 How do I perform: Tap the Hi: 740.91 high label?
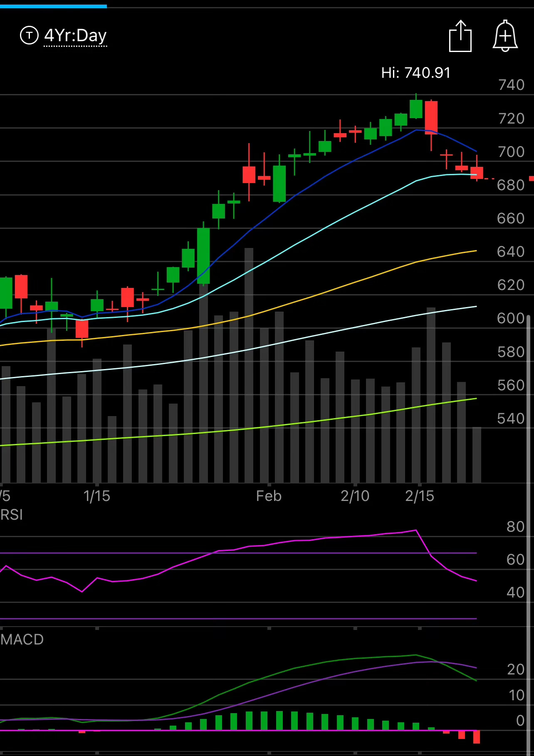416,73
